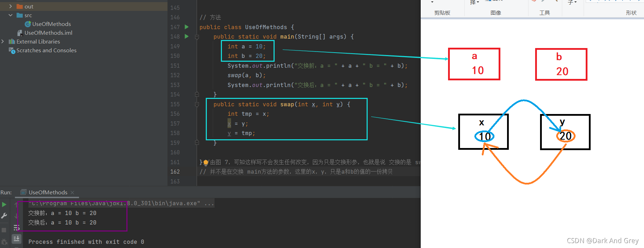Select External Libraries in tree
644x248 pixels.
click(x=38, y=41)
